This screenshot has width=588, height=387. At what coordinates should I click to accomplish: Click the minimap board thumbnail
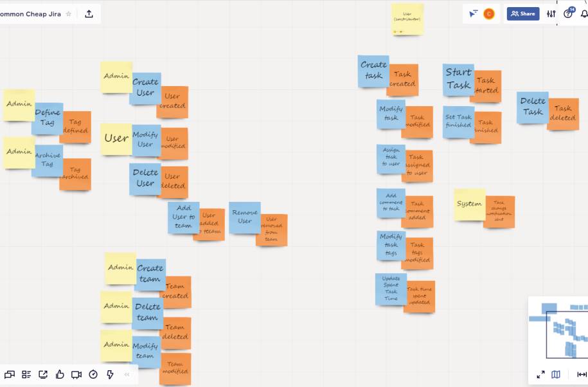coord(558,330)
